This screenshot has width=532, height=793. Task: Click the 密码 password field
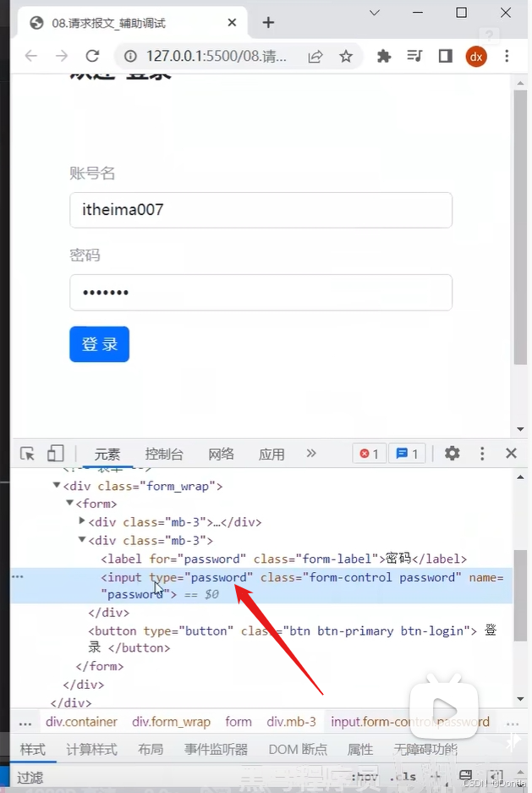tap(261, 292)
